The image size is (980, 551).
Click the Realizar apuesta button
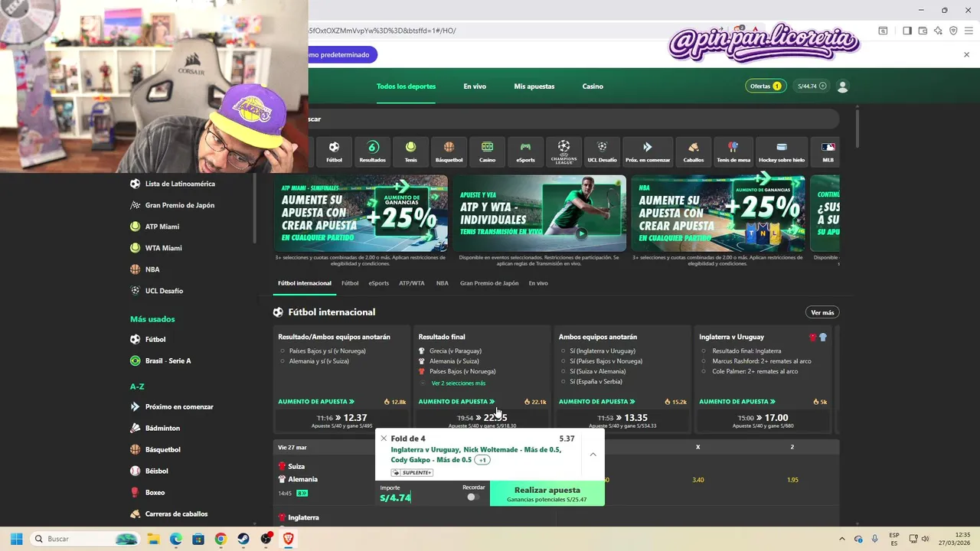[x=547, y=494]
